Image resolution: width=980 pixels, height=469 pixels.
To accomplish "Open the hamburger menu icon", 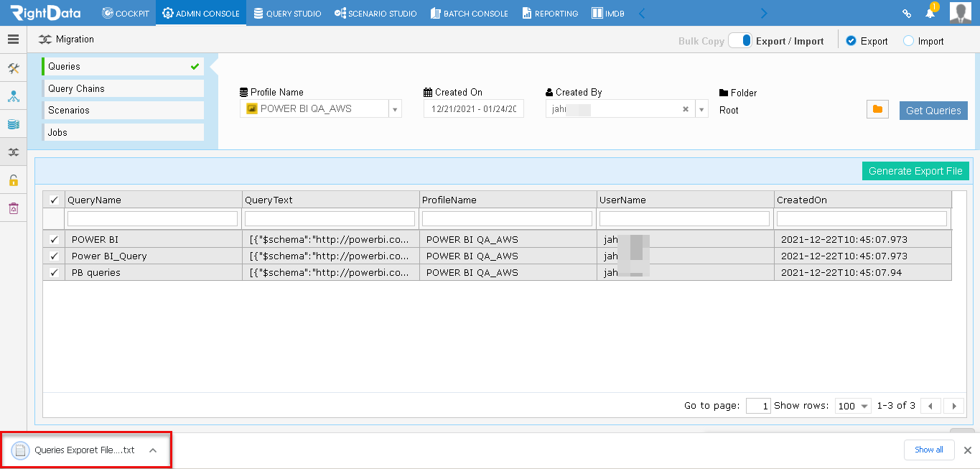I will [13, 40].
